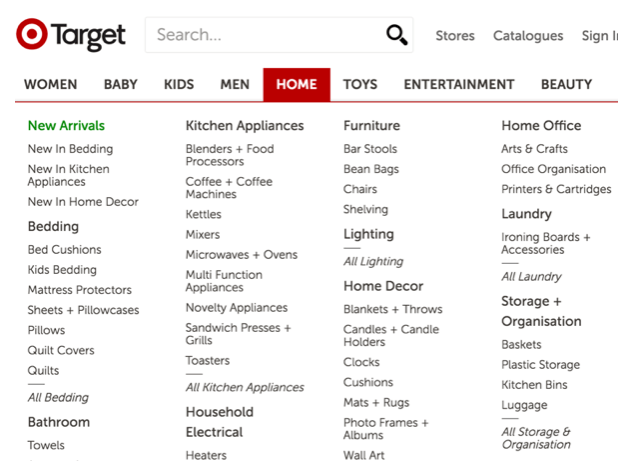
Task: View All Laundry
Action: (531, 277)
